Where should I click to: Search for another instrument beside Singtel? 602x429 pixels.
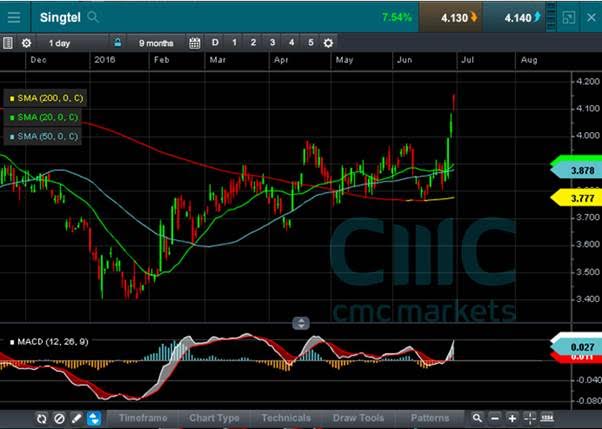coord(93,17)
